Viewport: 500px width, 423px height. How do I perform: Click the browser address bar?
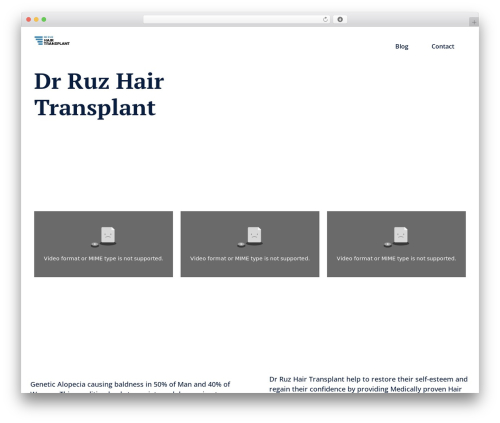point(236,19)
